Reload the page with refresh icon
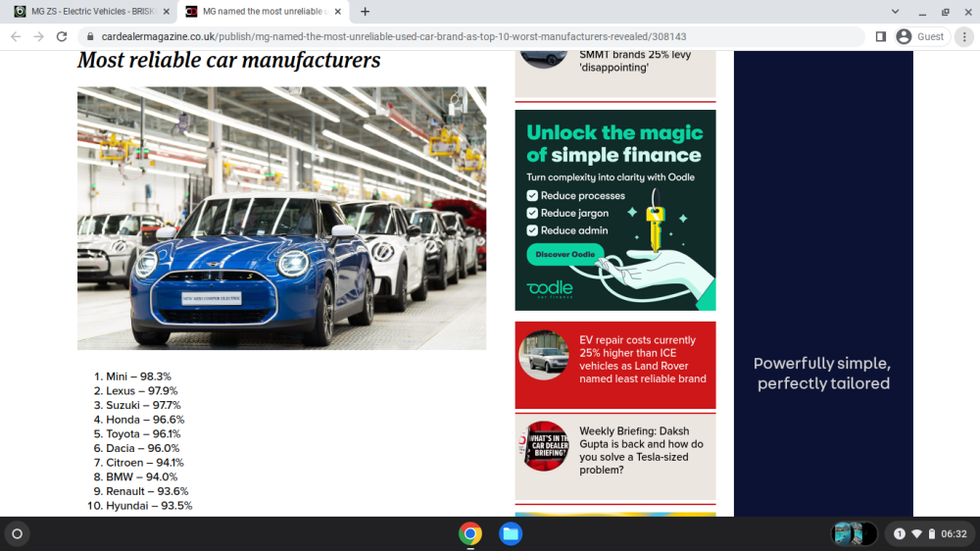Image resolution: width=980 pixels, height=551 pixels. pos(61,37)
